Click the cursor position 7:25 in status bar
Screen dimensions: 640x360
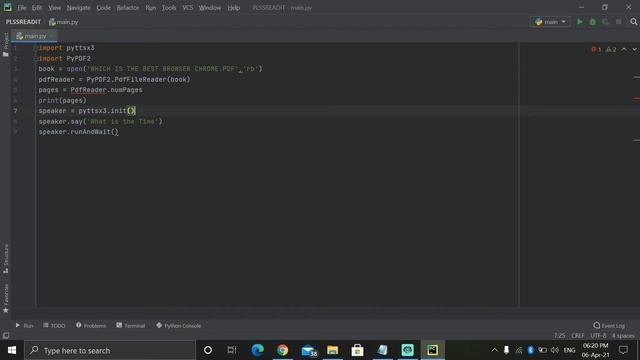[560, 336]
